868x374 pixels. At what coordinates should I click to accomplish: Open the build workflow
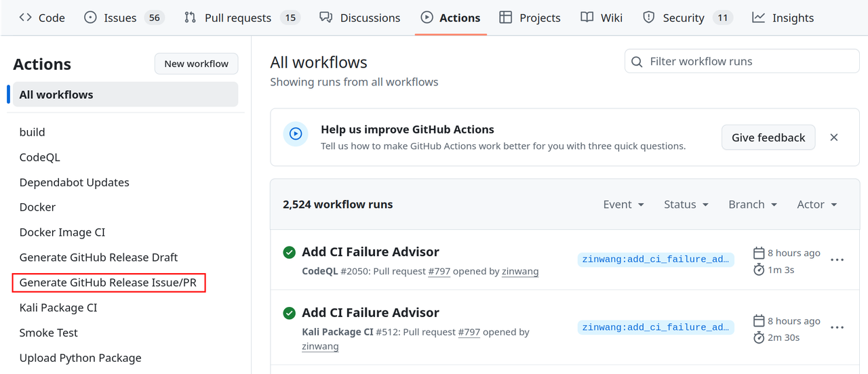(x=32, y=132)
